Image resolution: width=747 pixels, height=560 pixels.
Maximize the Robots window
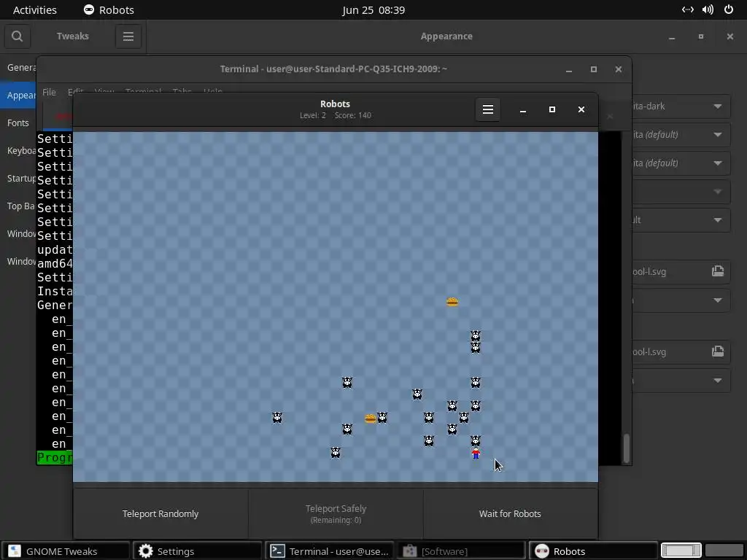point(552,109)
